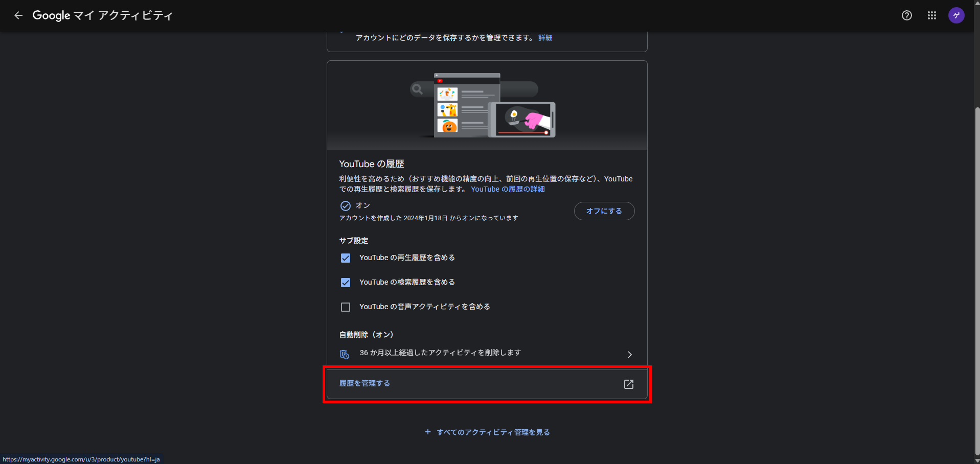980x464 pixels.
Task: Click the scrollbar down arrow
Action: 976,460
